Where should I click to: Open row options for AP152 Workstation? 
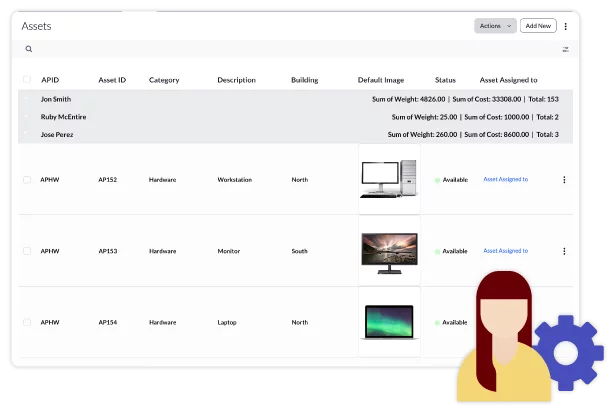coord(564,180)
